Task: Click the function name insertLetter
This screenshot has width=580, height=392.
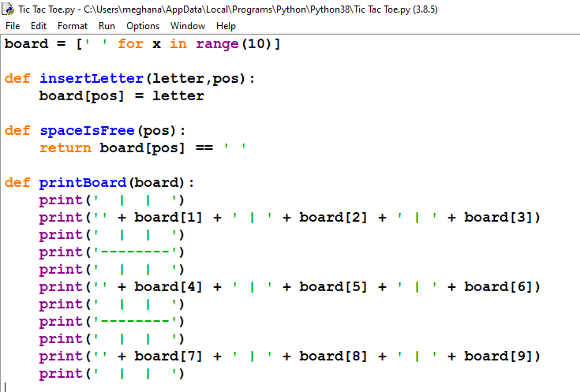Action: click(x=92, y=78)
